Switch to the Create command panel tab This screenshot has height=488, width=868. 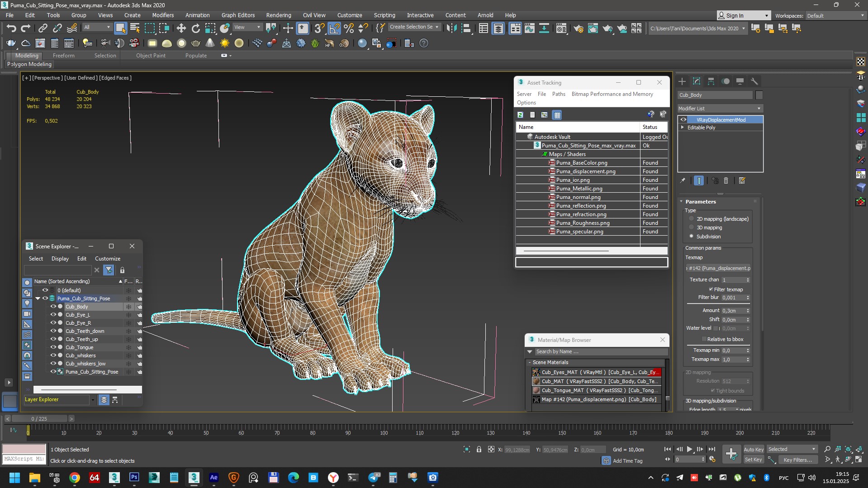[682, 81]
